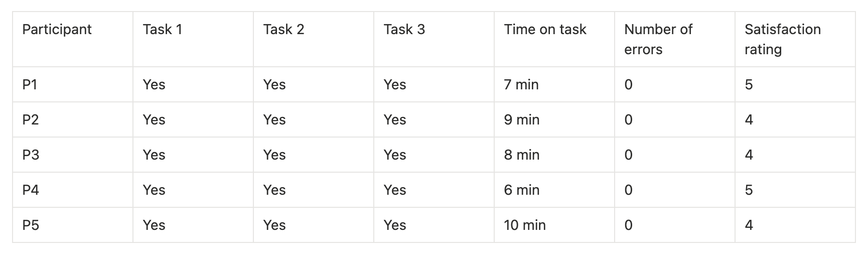Image resolution: width=868 pixels, height=255 pixels.
Task: Select the Number of errors header
Action: click(x=658, y=39)
